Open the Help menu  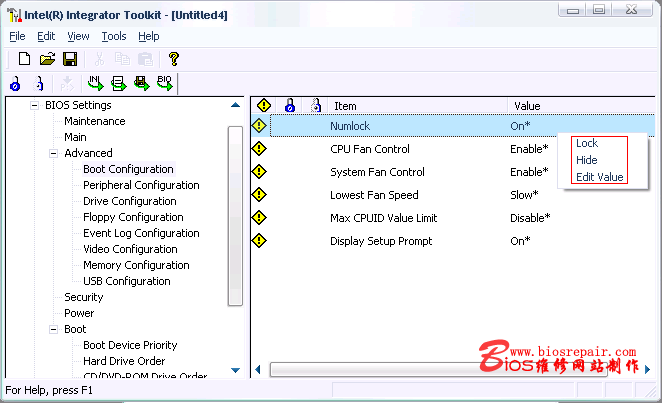(149, 36)
